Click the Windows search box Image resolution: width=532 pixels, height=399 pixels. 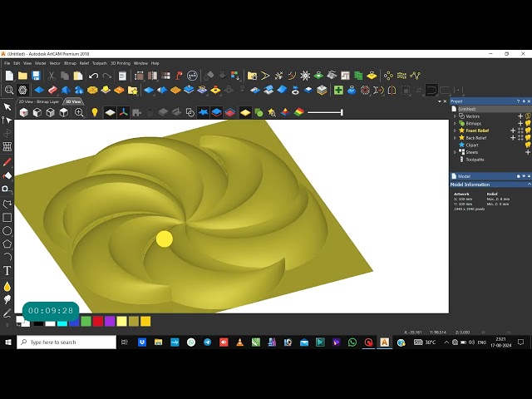pos(66,342)
